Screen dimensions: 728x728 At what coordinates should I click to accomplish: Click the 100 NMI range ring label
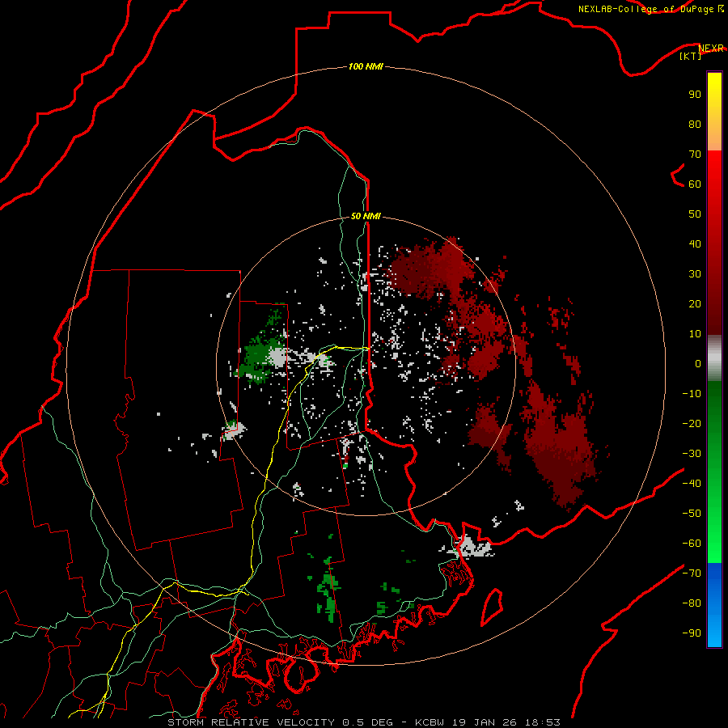[x=366, y=66]
